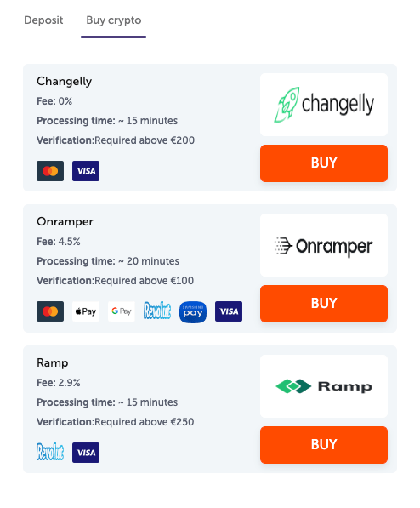Select the Buy crypto tab
Screen dimensions: 420x508
pyautogui.click(x=114, y=20)
